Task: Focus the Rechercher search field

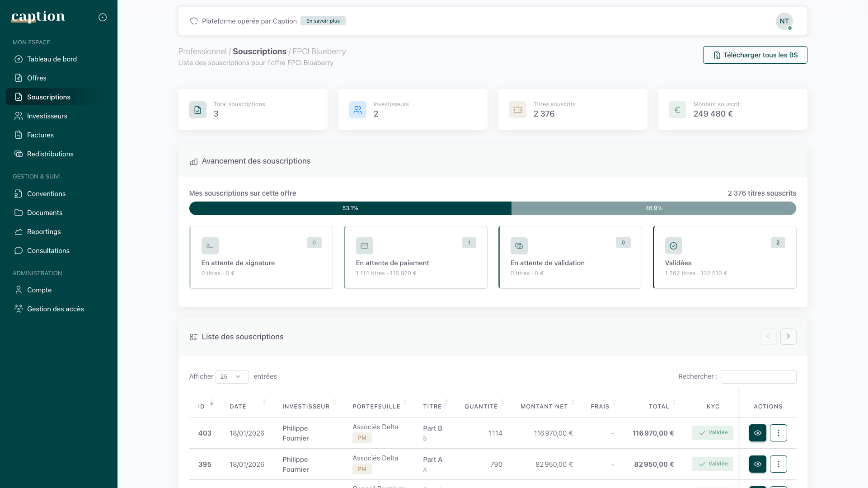Action: click(758, 377)
